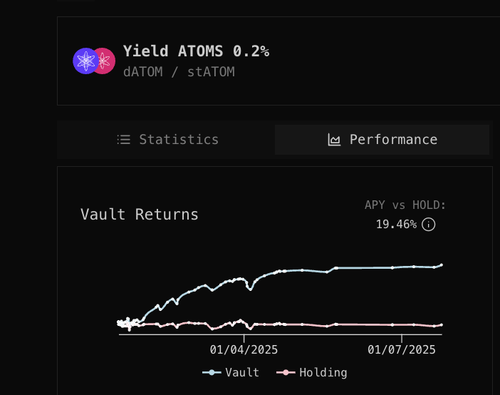Viewport: 500px width, 395px height.
Task: Click the pink Holding legend marker
Action: click(x=286, y=372)
